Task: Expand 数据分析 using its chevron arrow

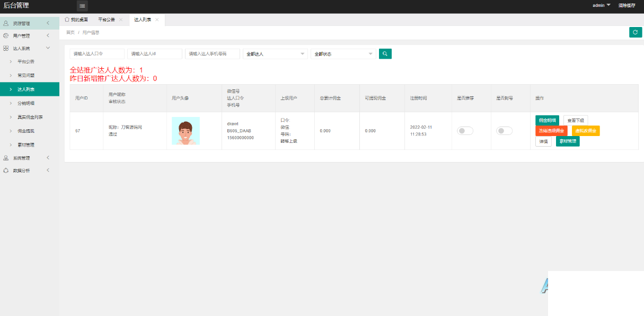Action: point(48,170)
